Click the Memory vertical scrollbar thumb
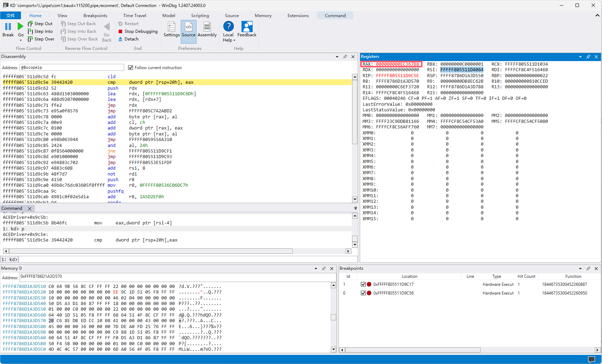 (333, 317)
